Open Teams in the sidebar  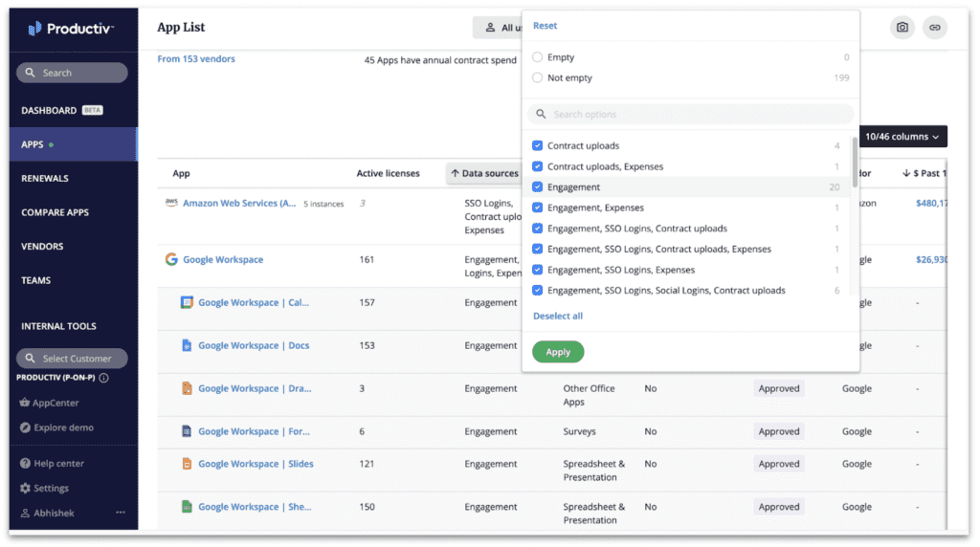(35, 280)
